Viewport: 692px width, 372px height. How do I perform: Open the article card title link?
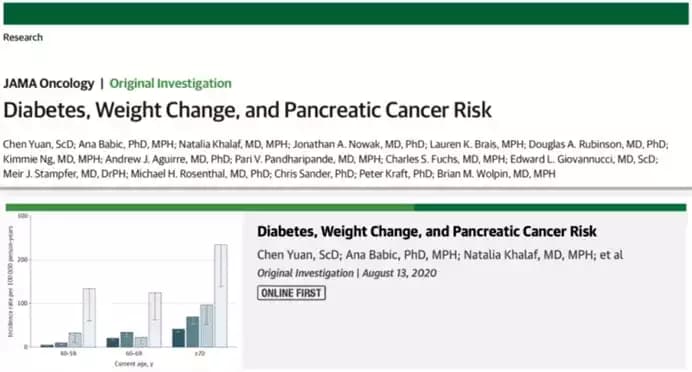[427, 232]
